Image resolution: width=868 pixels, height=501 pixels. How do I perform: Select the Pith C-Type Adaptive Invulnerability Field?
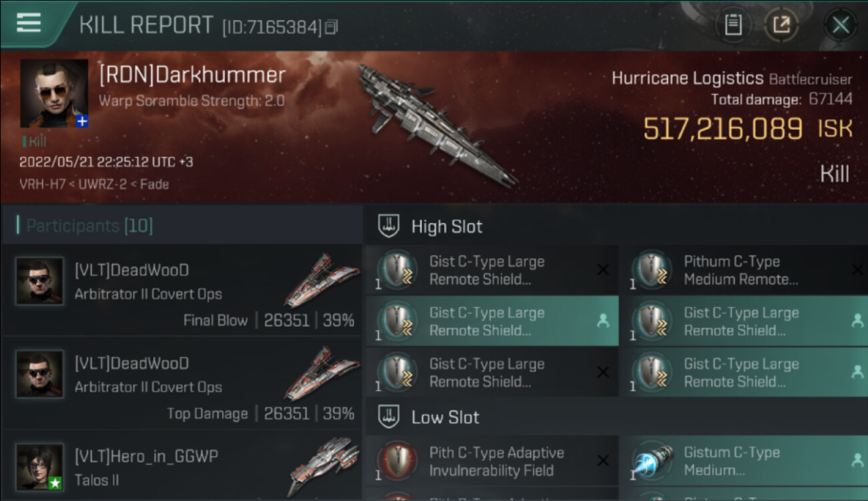pyautogui.click(x=491, y=461)
